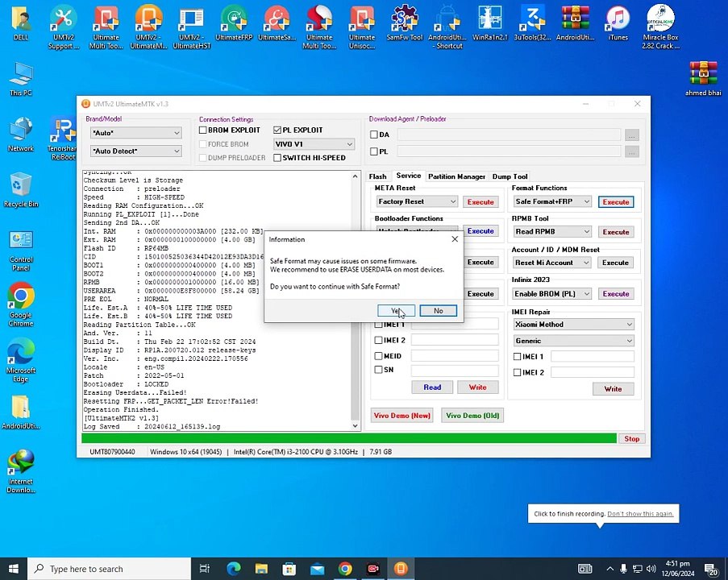
Task: Open Network desktop icon
Action: (x=21, y=135)
